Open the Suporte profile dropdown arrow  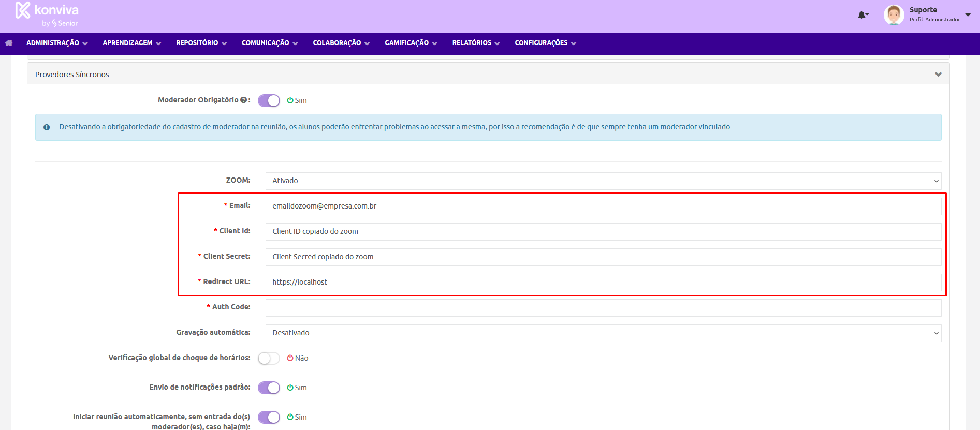[x=968, y=15]
